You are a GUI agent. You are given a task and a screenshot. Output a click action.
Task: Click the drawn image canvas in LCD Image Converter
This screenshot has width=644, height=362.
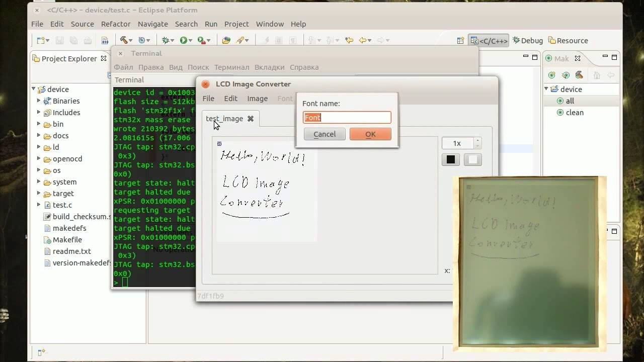pyautogui.click(x=267, y=191)
